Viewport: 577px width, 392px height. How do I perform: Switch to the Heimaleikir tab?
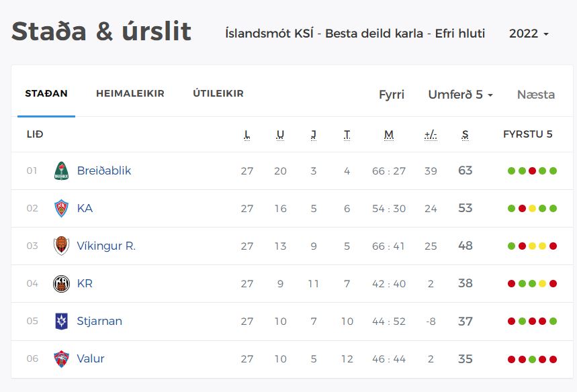pyautogui.click(x=130, y=94)
